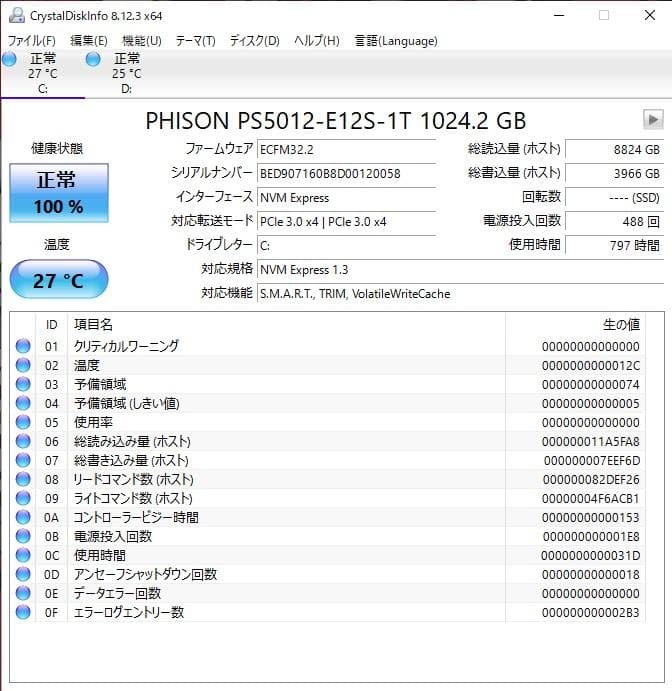Open the 機能(U) menu
The width and height of the screenshot is (672, 691).
coord(142,41)
